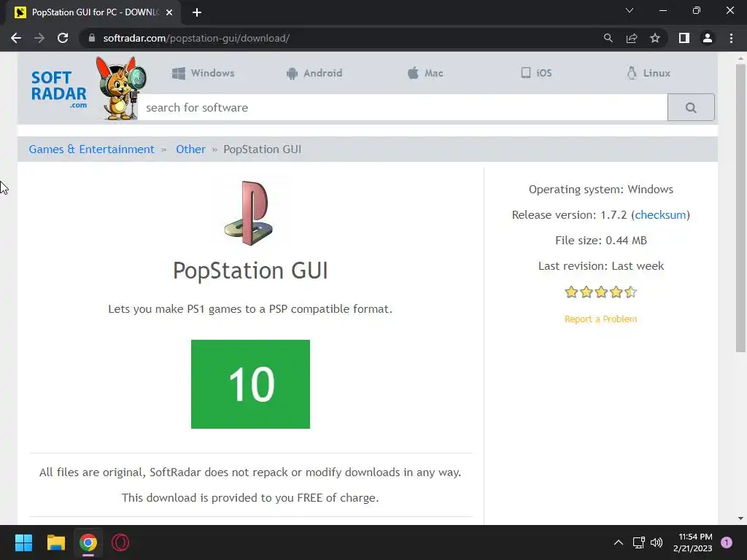Go to the SoftRadar home logo
The height and width of the screenshot is (560, 747).
(58, 89)
